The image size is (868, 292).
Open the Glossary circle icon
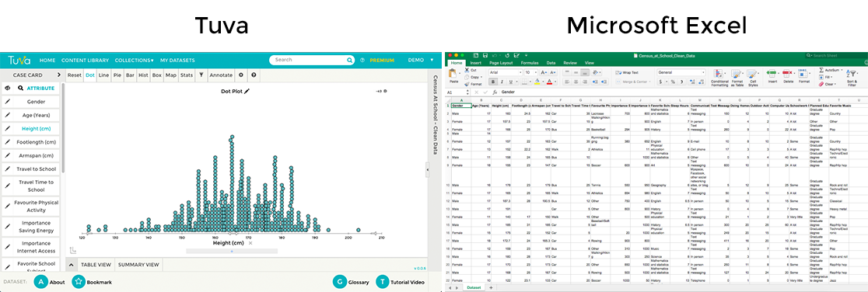pos(339,282)
